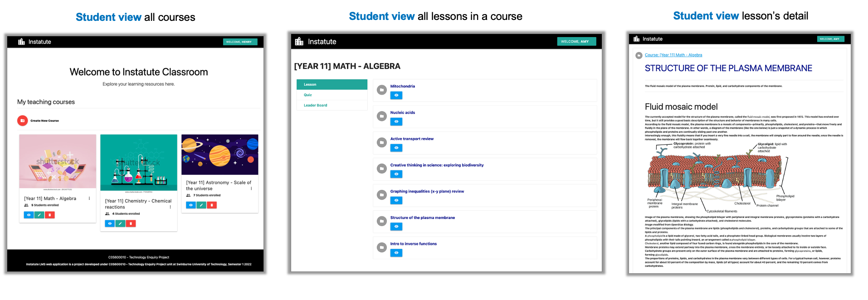Click the folder icon beside Nucleic acids
868x300 pixels.
[x=382, y=116]
